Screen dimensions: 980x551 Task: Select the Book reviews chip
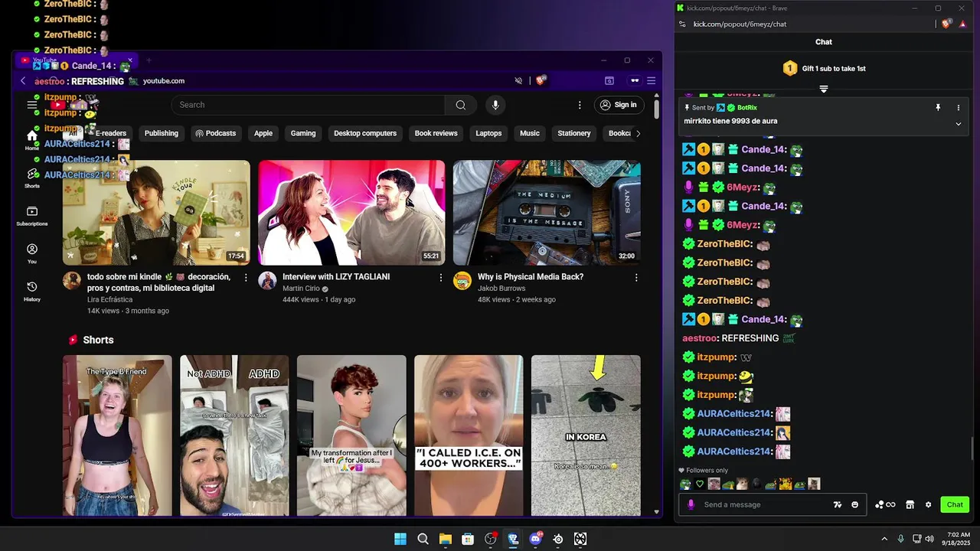point(436,133)
